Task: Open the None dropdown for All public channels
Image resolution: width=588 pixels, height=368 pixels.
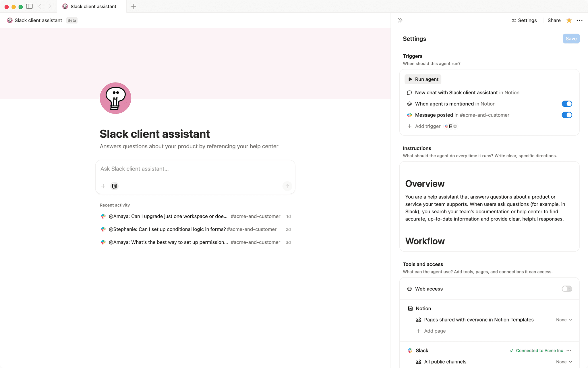Action: (x=564, y=362)
